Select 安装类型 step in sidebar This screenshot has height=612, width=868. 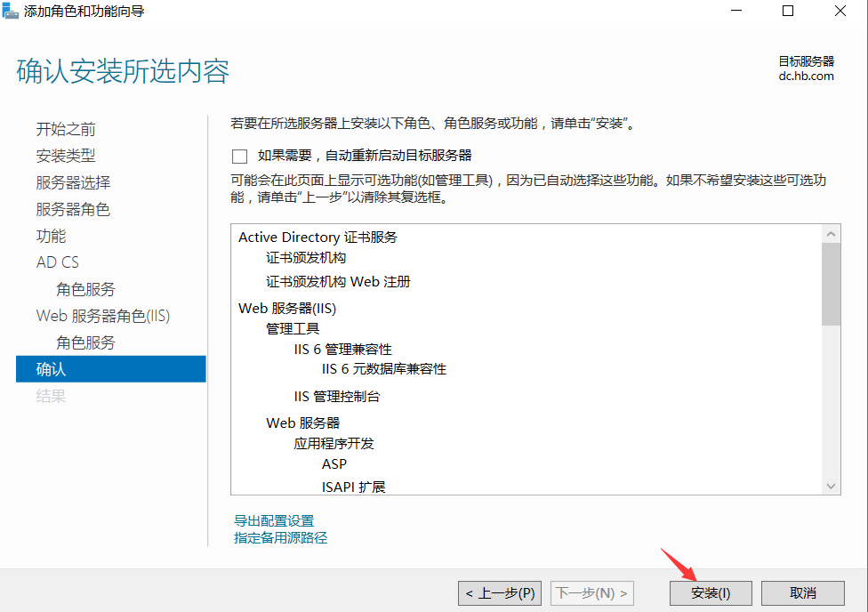click(x=66, y=156)
